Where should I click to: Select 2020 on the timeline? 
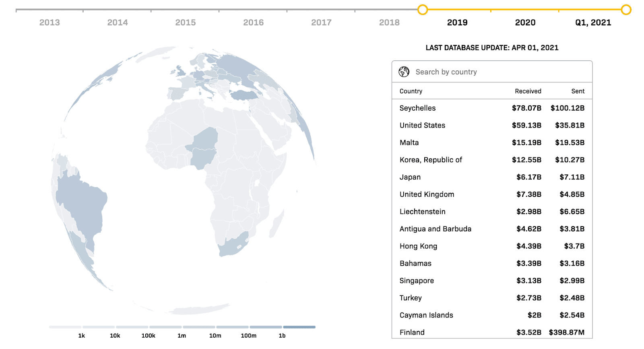(x=525, y=23)
